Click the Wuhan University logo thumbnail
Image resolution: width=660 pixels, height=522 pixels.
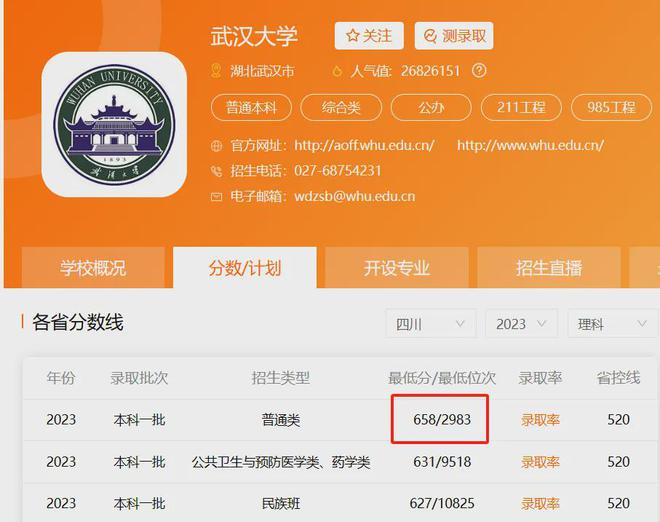click(x=114, y=124)
